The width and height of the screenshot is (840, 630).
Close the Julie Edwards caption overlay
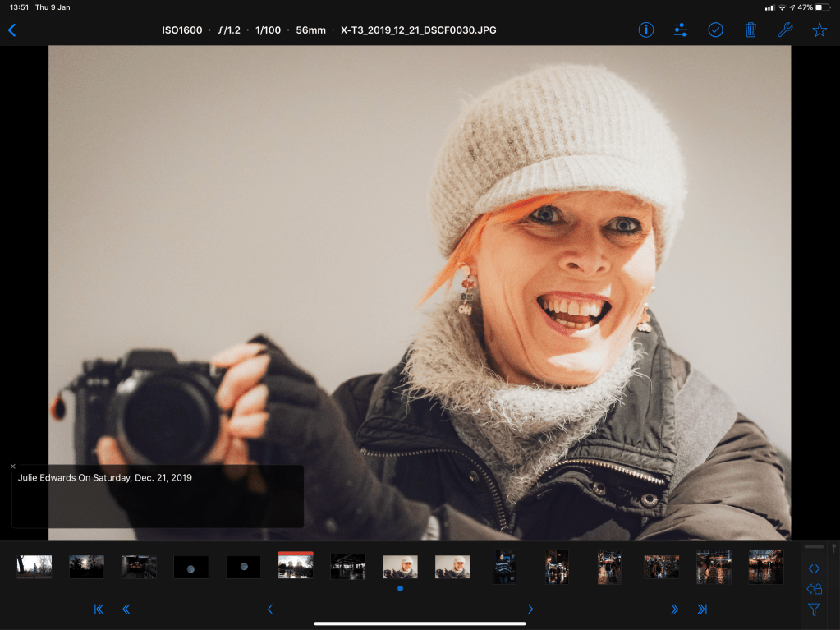[13, 467]
